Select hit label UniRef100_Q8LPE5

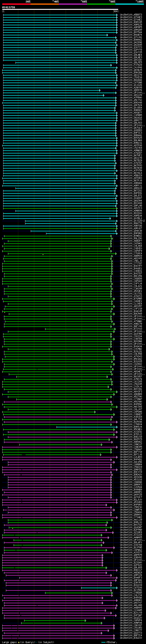(131, 63)
